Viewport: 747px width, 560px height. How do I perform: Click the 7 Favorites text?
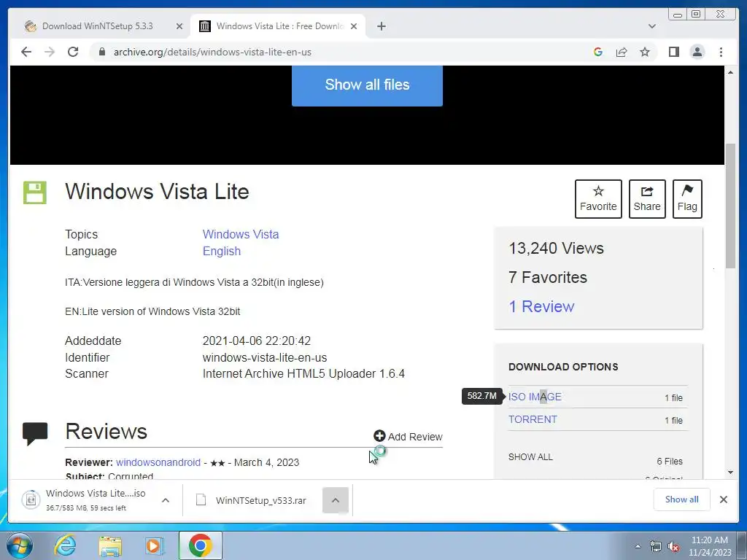(x=547, y=277)
